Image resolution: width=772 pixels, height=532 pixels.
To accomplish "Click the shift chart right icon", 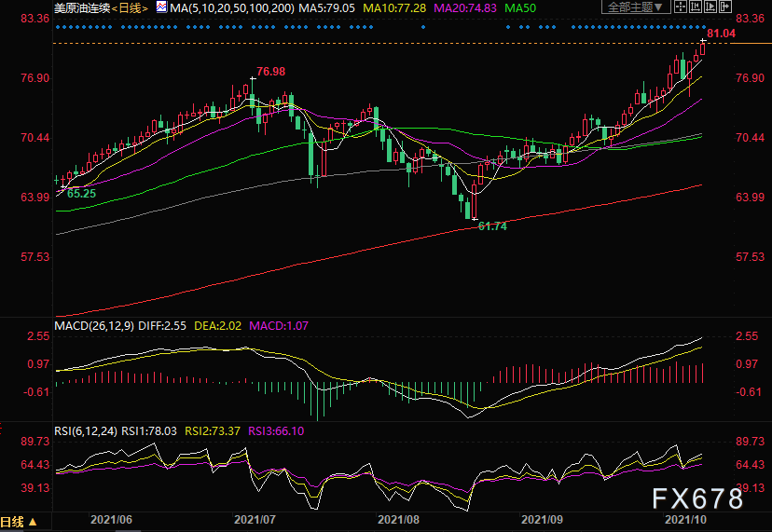I will pos(725,7).
